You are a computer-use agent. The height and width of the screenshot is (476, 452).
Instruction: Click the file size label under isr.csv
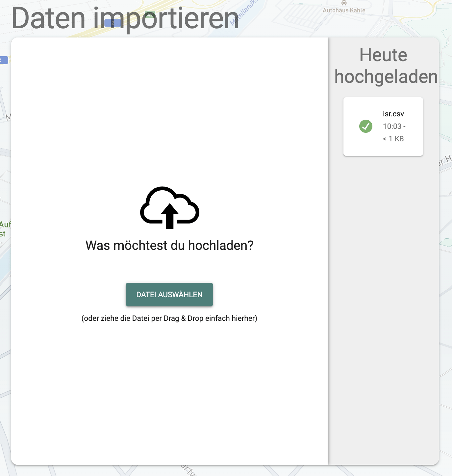pos(393,138)
